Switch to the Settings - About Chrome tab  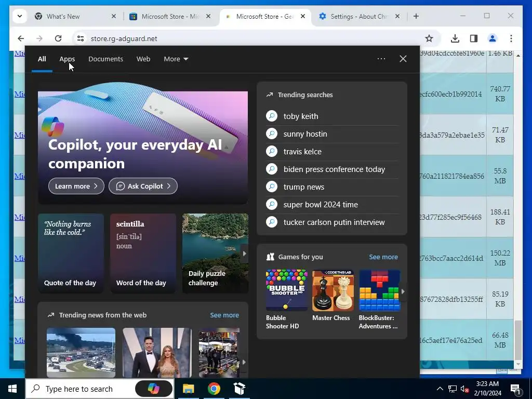360,16
